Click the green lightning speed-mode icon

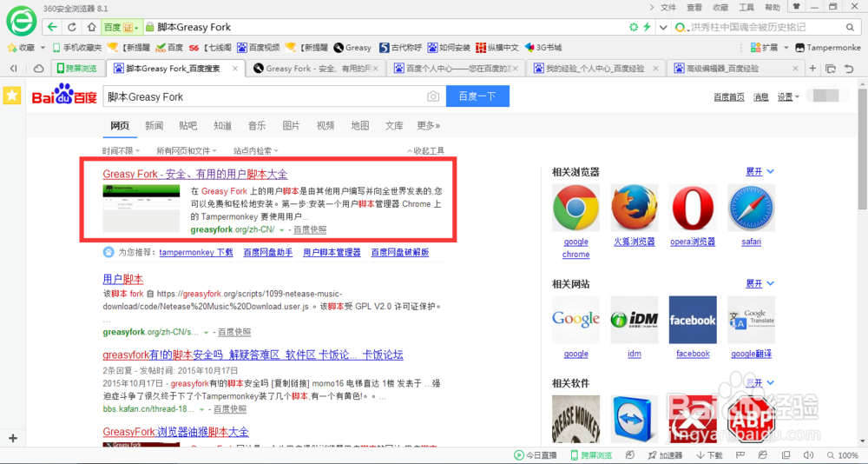click(x=646, y=27)
